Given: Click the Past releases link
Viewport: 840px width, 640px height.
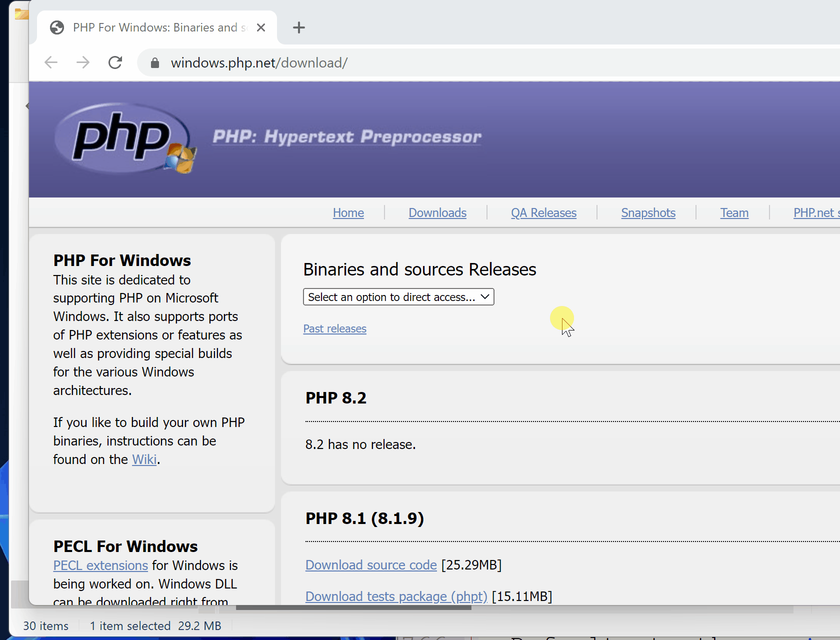Looking at the screenshot, I should pos(334,329).
